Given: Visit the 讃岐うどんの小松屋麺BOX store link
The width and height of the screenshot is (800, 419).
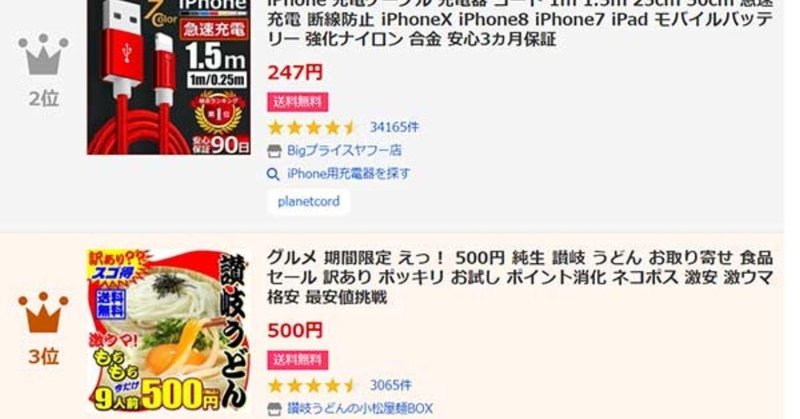Looking at the screenshot, I should [360, 409].
